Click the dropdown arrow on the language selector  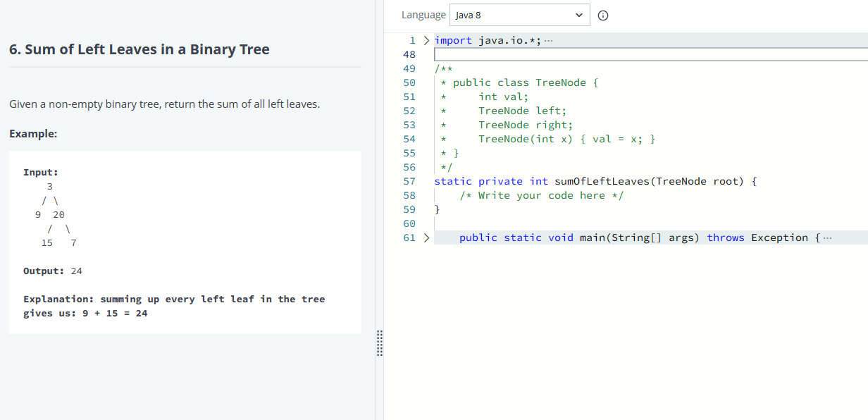coord(579,14)
